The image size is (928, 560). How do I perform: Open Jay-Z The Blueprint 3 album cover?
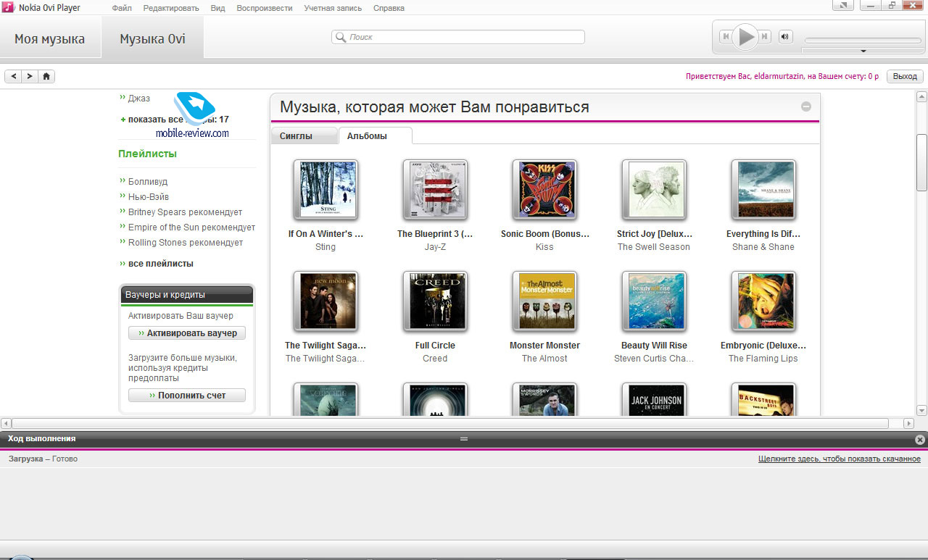435,190
